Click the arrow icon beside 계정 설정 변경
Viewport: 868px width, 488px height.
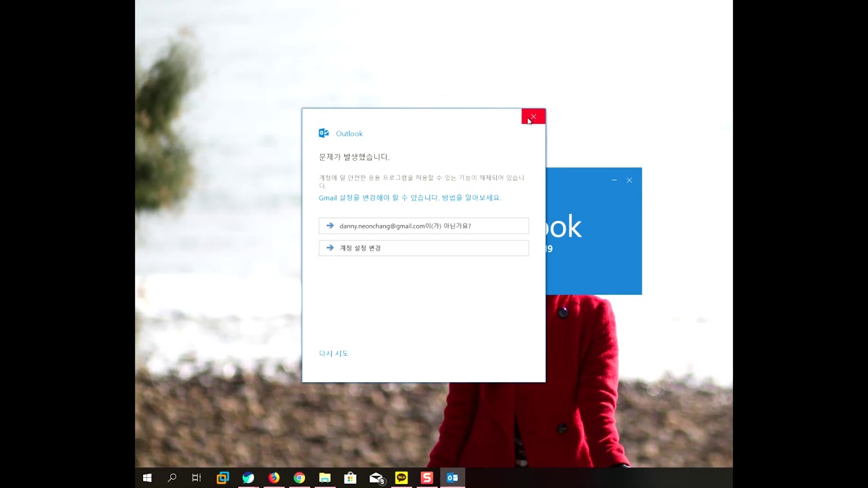click(330, 248)
